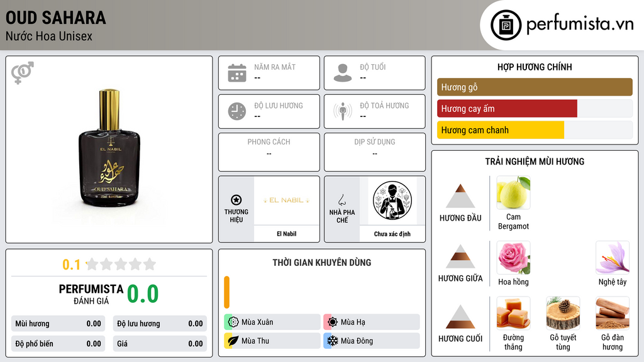The image size is (644, 362).
Task: Select the Mùa Xuân season button
Action: tap(272, 322)
